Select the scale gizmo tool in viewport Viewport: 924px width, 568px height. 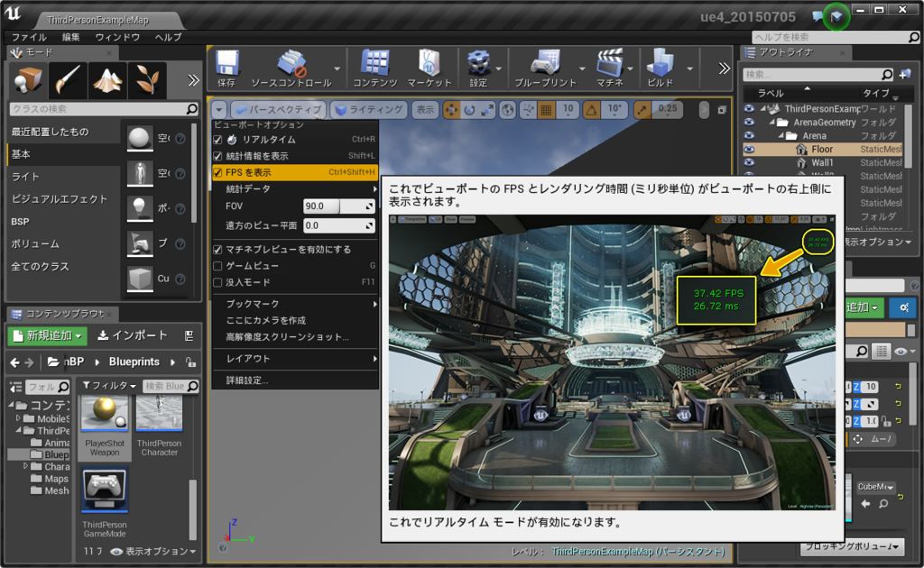point(488,110)
